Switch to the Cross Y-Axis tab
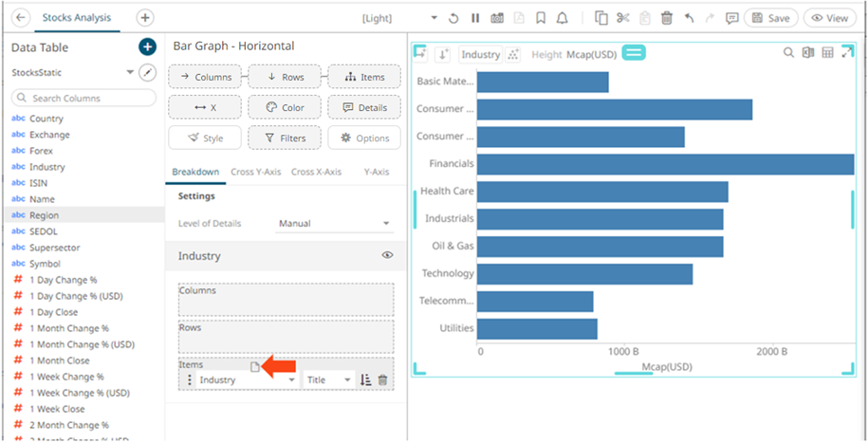This screenshot has width=868, height=443. coord(256,172)
